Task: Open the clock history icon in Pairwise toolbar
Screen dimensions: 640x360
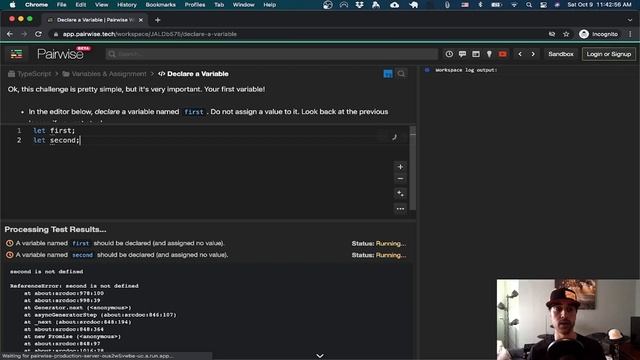Action: [x=449, y=54]
